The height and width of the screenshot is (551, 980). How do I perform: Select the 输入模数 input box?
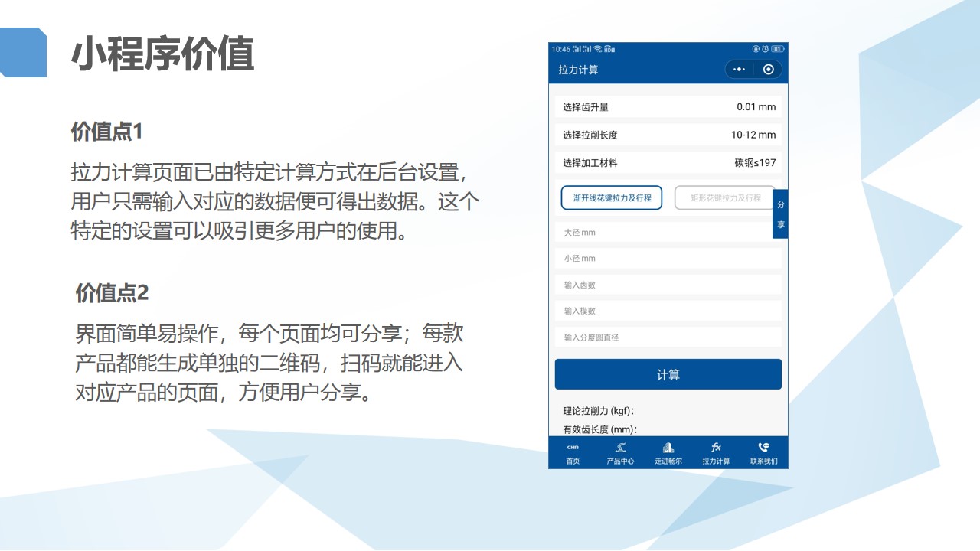coord(668,311)
